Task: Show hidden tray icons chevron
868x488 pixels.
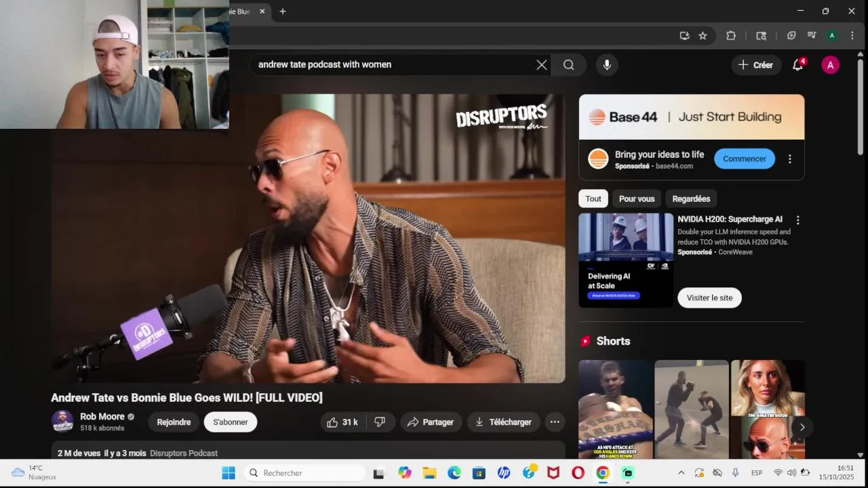Action: point(681,473)
